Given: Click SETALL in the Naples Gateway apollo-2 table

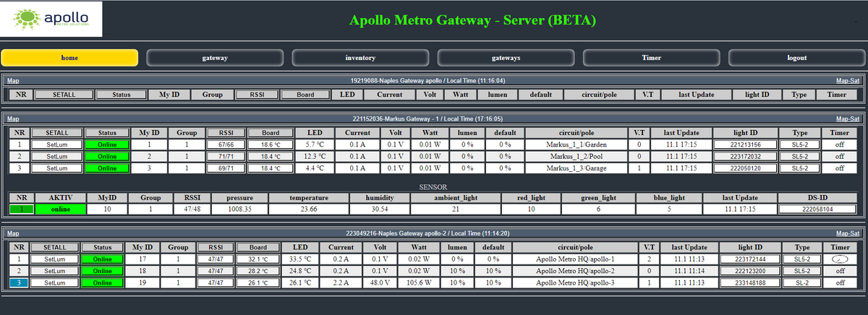Looking at the screenshot, I should coord(54,247).
